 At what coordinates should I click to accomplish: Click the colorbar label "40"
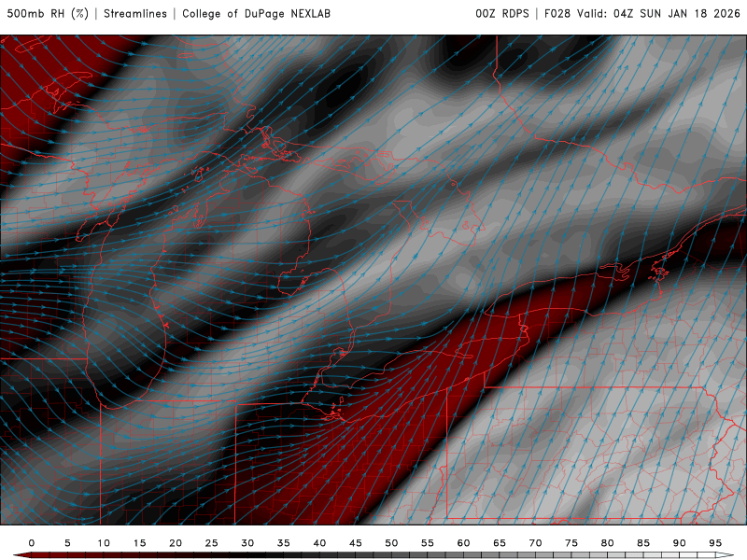click(x=319, y=543)
